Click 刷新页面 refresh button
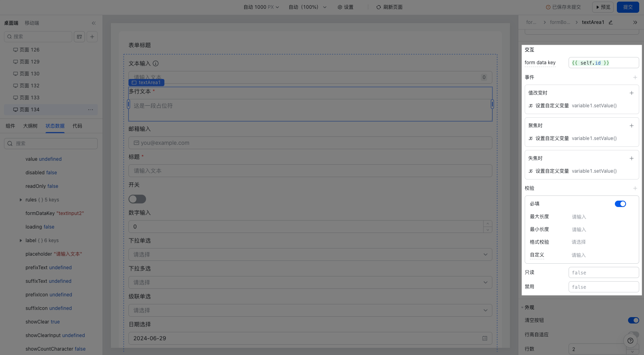The height and width of the screenshot is (355, 644). coord(389,7)
